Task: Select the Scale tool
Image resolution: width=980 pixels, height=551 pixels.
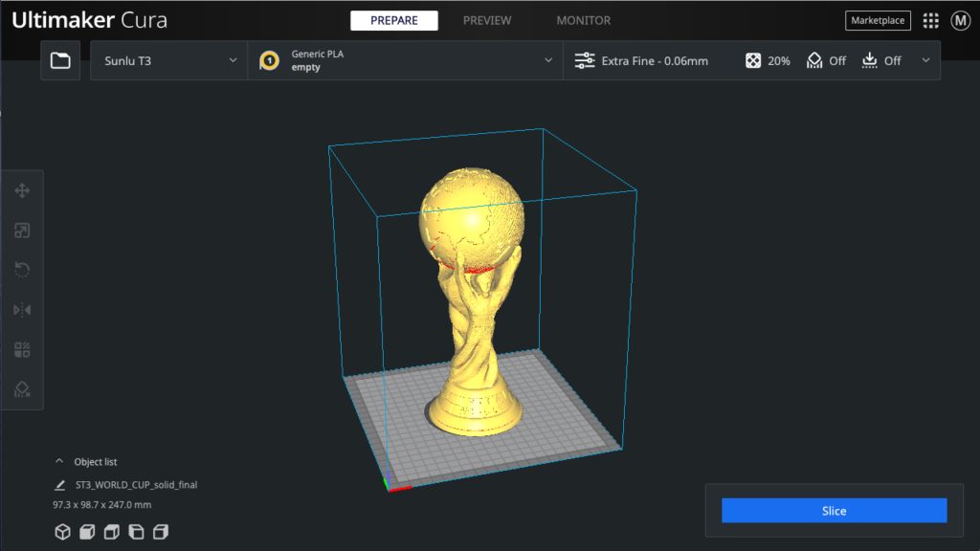Action: [23, 231]
